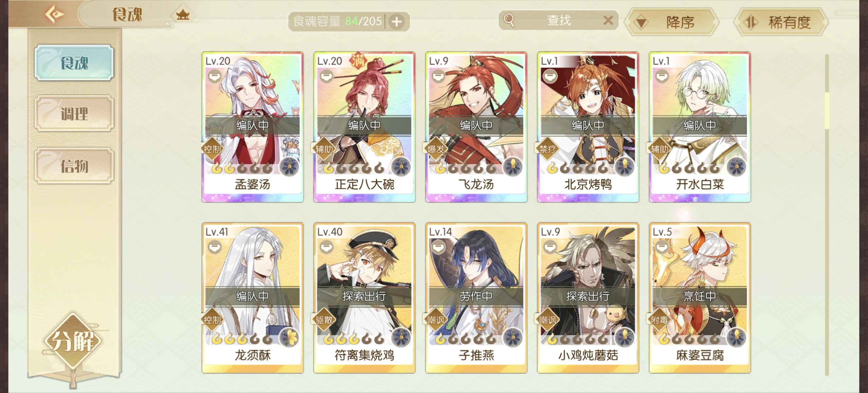The image size is (868, 393).
Task: Select the 麻婆豆腐 card
Action: (x=700, y=298)
